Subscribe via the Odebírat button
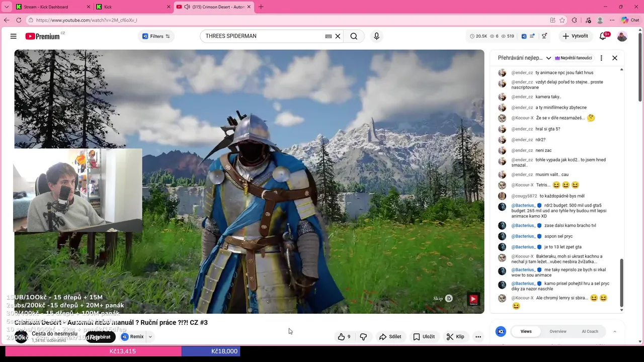This screenshot has height=362, width=644. (100, 337)
